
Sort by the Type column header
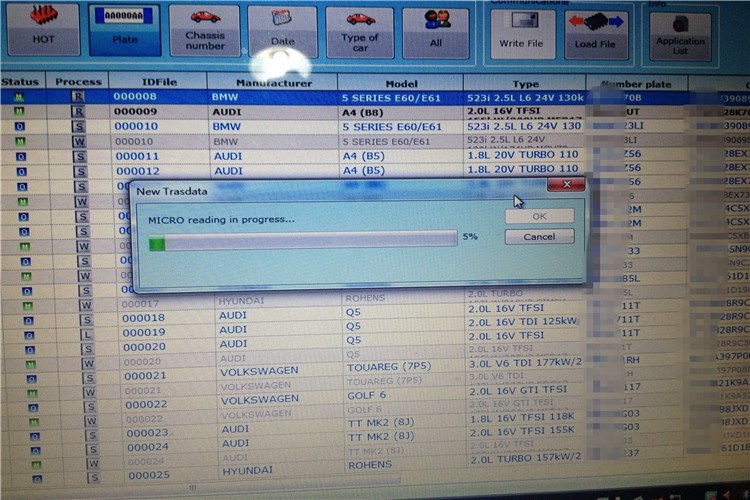click(525, 84)
